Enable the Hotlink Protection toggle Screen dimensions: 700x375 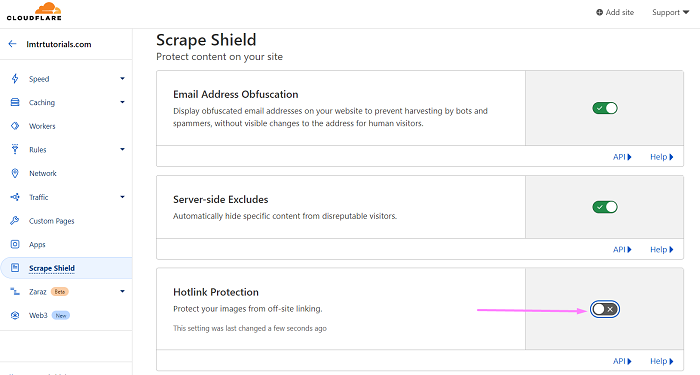pos(605,309)
